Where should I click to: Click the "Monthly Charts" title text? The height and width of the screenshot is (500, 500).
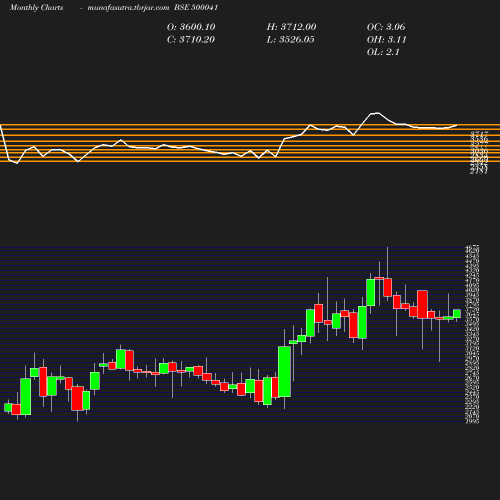(37, 8)
